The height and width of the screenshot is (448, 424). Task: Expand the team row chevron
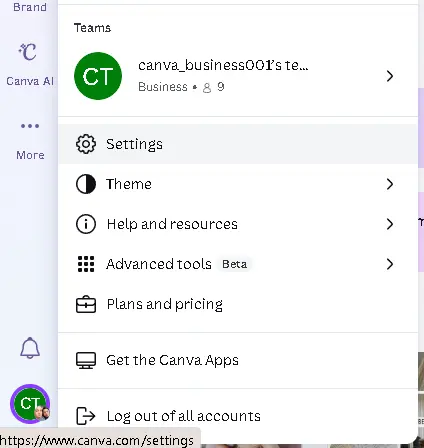point(390,76)
